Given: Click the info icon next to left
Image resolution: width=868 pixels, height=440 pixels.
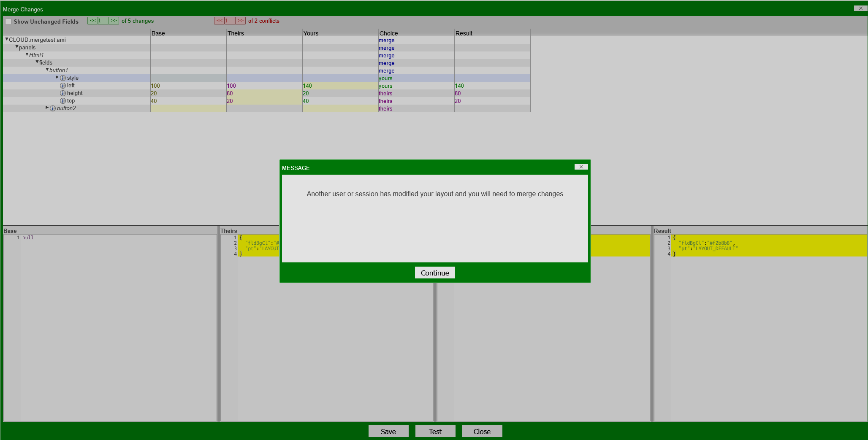Looking at the screenshot, I should tap(62, 85).
